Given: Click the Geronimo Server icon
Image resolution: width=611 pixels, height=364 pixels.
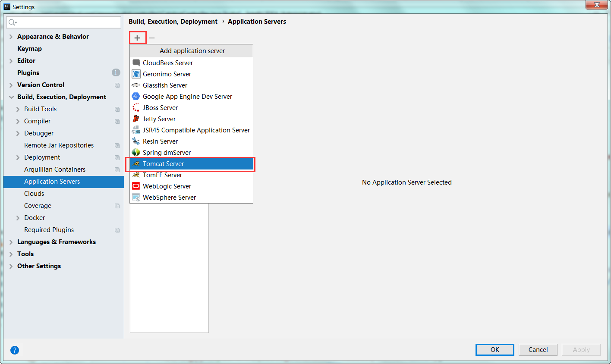Looking at the screenshot, I should point(136,74).
